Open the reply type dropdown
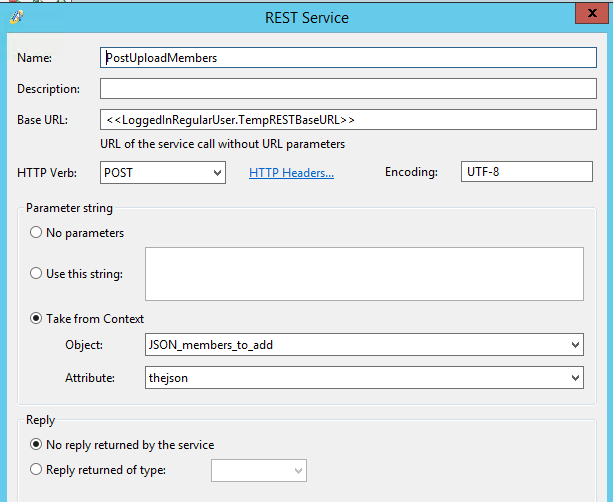 [x=259, y=470]
